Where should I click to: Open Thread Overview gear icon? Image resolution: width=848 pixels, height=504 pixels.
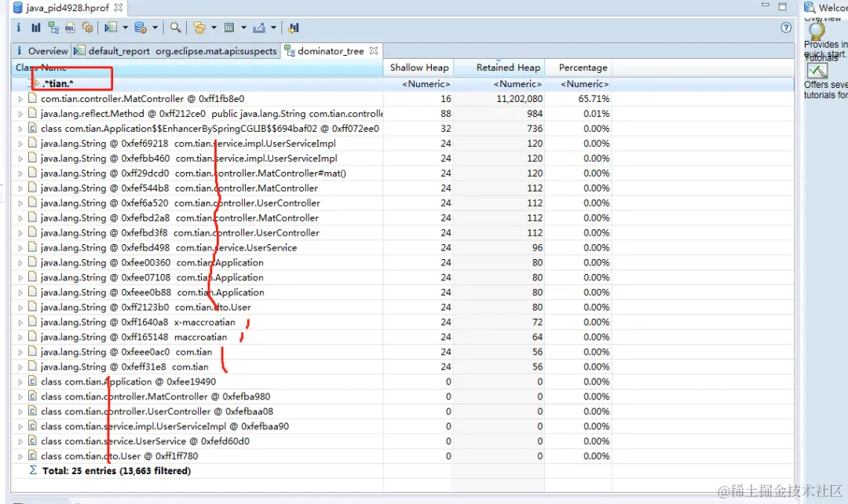click(88, 27)
